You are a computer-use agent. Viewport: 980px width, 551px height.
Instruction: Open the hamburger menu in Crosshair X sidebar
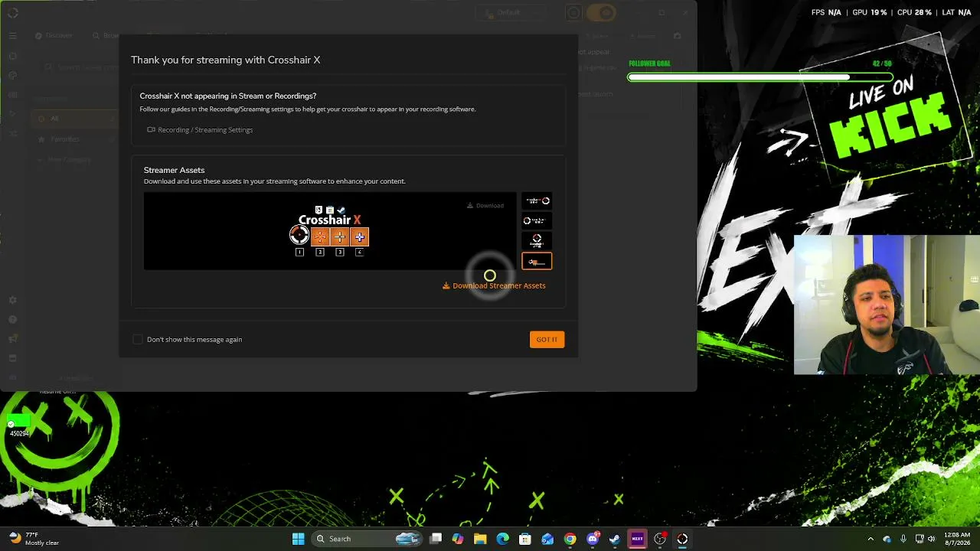(12, 35)
